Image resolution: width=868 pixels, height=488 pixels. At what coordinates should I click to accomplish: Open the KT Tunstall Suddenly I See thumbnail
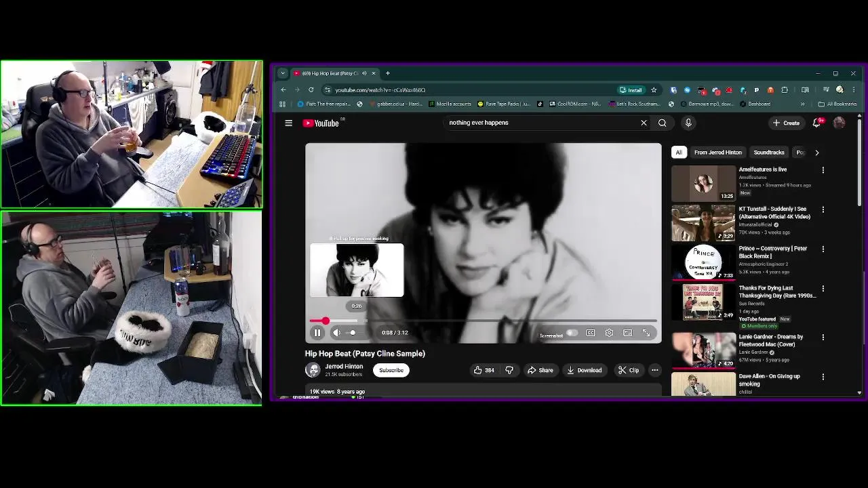[x=703, y=222]
